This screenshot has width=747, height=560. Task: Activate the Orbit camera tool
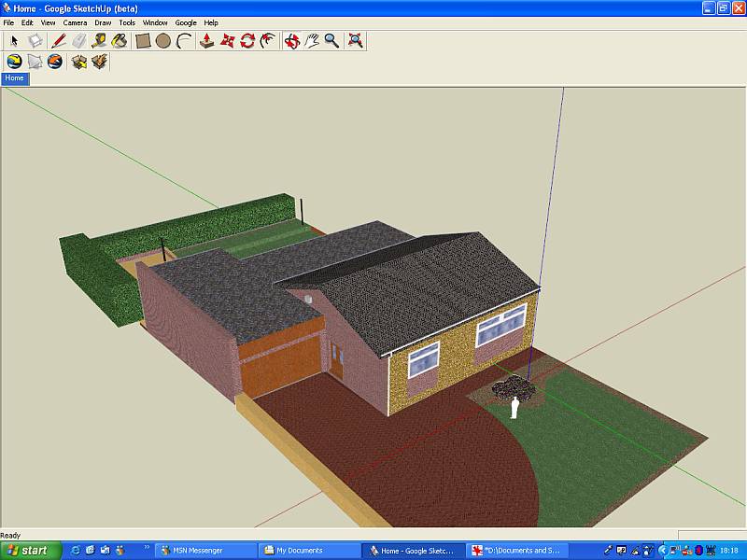coord(292,41)
